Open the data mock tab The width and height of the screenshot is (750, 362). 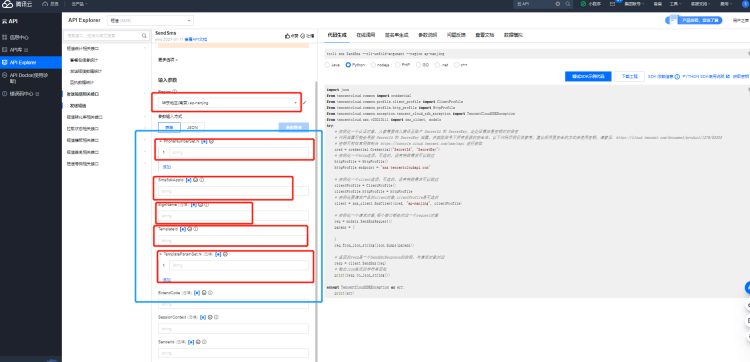(513, 35)
